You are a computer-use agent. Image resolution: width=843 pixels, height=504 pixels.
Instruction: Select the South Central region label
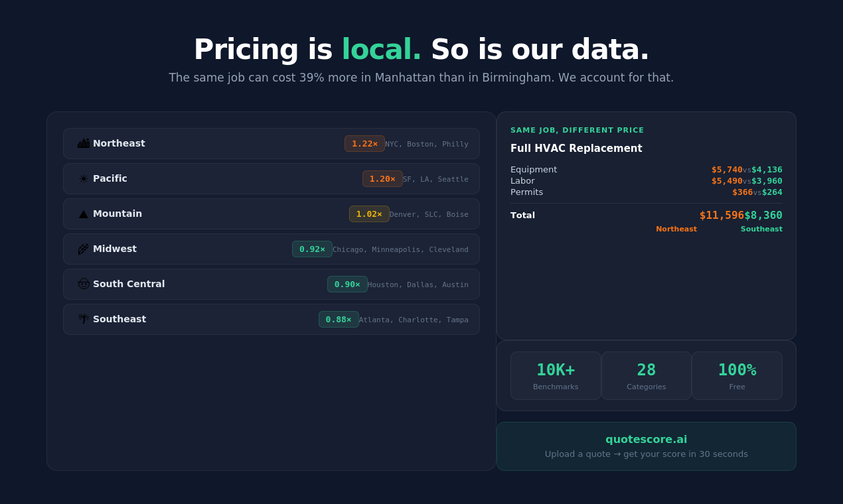click(129, 284)
